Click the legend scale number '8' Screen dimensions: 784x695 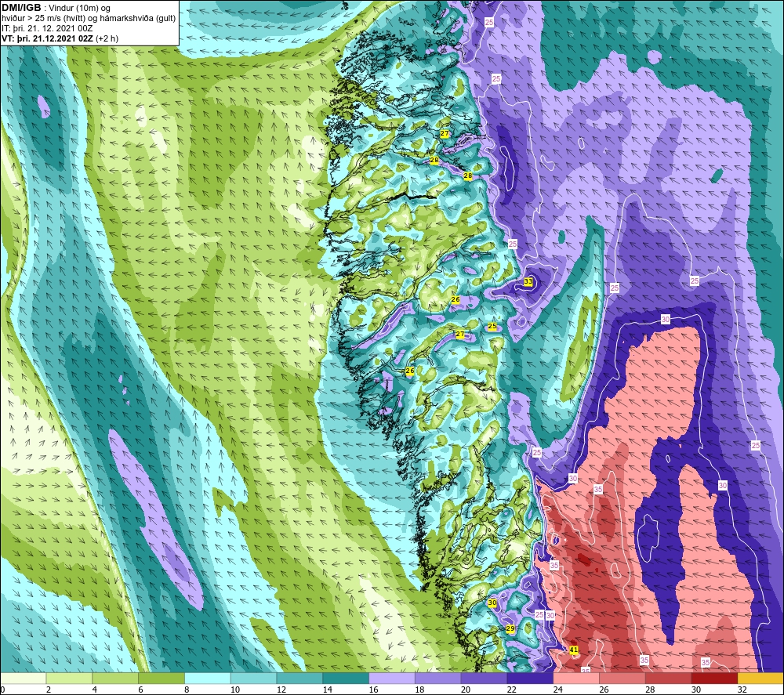tap(187, 690)
